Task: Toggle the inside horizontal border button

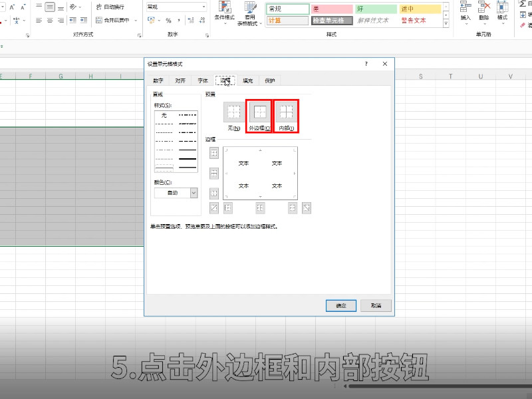Action: pyautogui.click(x=214, y=174)
